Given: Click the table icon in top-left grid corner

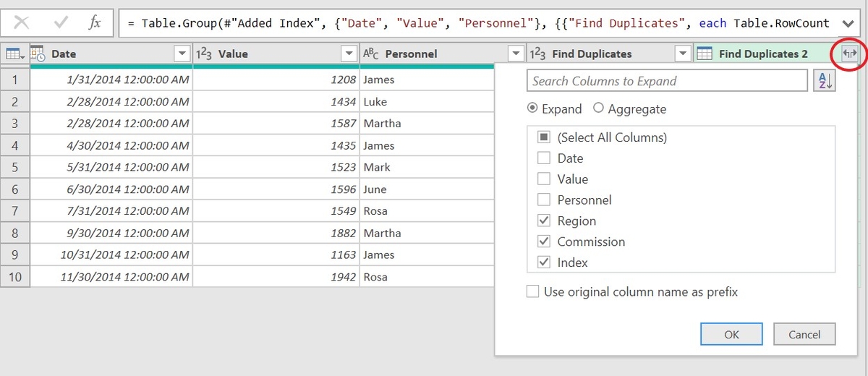Looking at the screenshot, I should (x=14, y=54).
